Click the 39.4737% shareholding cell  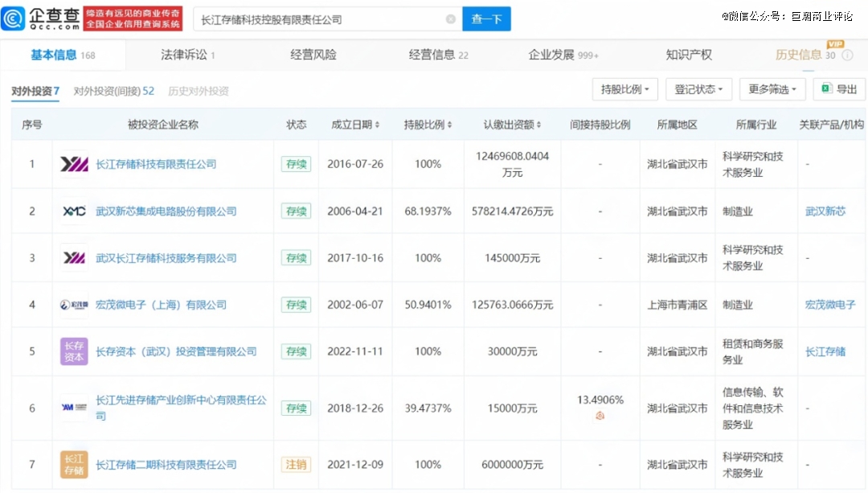pyautogui.click(x=428, y=409)
